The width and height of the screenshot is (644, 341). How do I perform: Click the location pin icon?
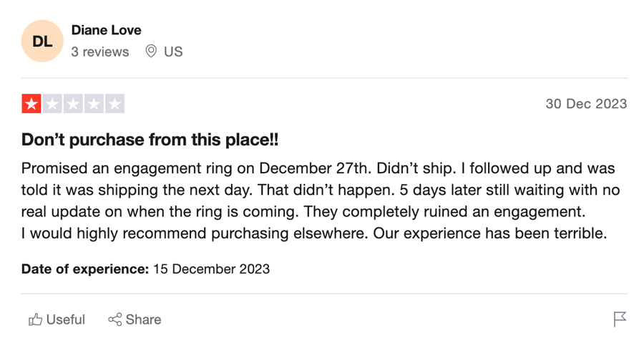(x=151, y=52)
